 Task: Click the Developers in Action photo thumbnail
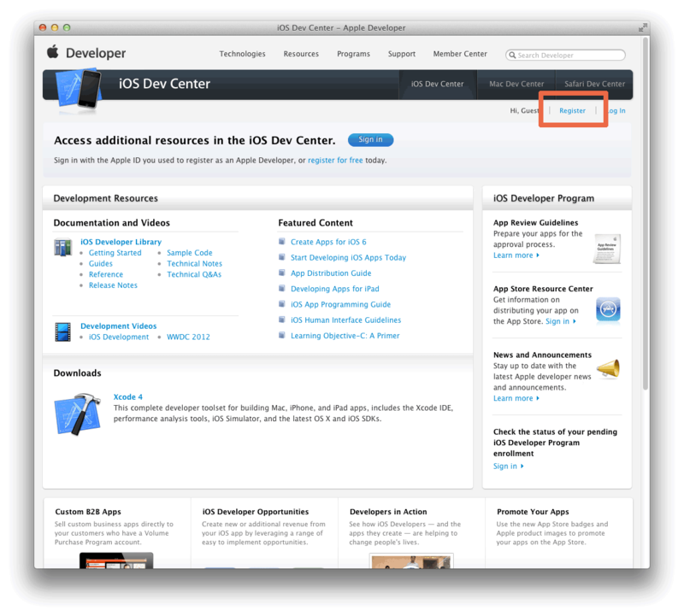click(x=411, y=560)
